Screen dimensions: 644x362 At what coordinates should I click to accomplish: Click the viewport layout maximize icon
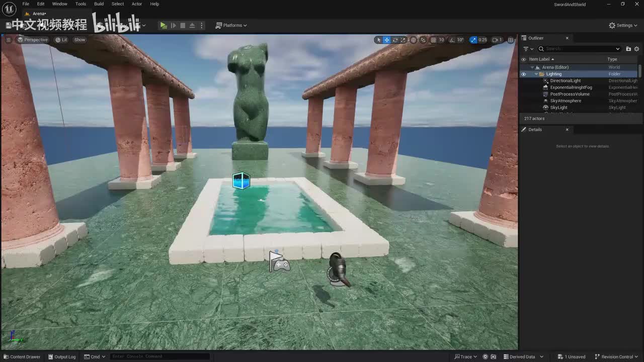[x=511, y=40]
